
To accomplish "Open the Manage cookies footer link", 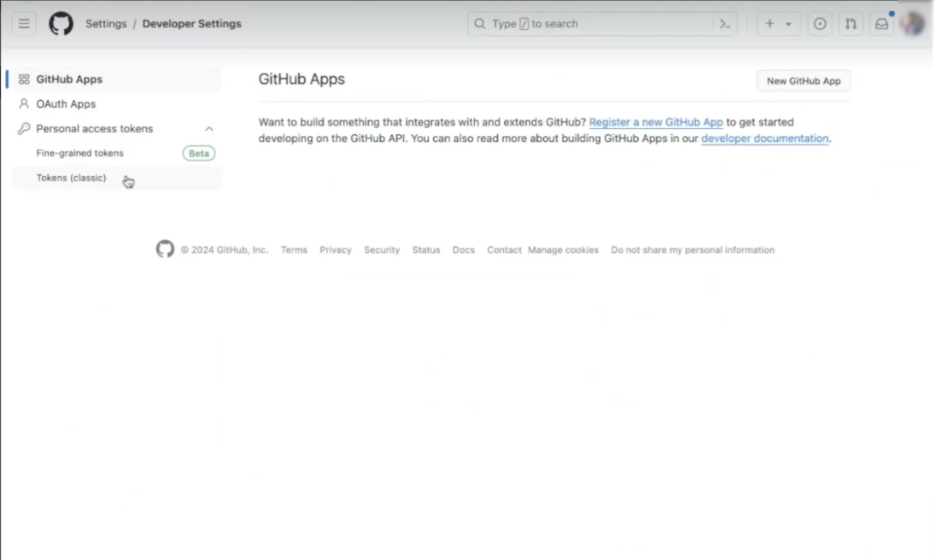I will click(x=562, y=249).
